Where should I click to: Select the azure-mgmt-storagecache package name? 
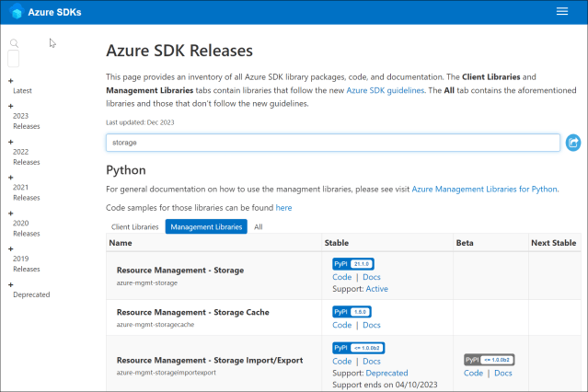tap(156, 325)
